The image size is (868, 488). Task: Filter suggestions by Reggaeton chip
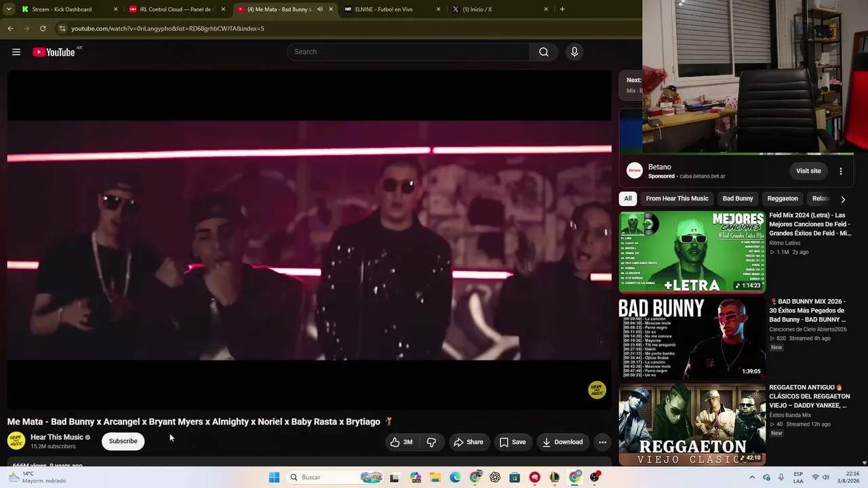coord(783,199)
